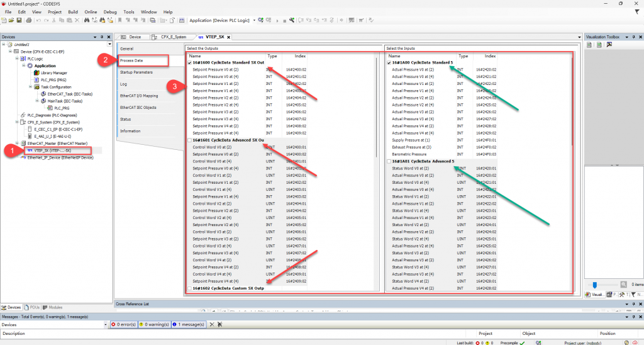Click the Stop square icon
Viewport: 644px width, 345px height.
284,21
